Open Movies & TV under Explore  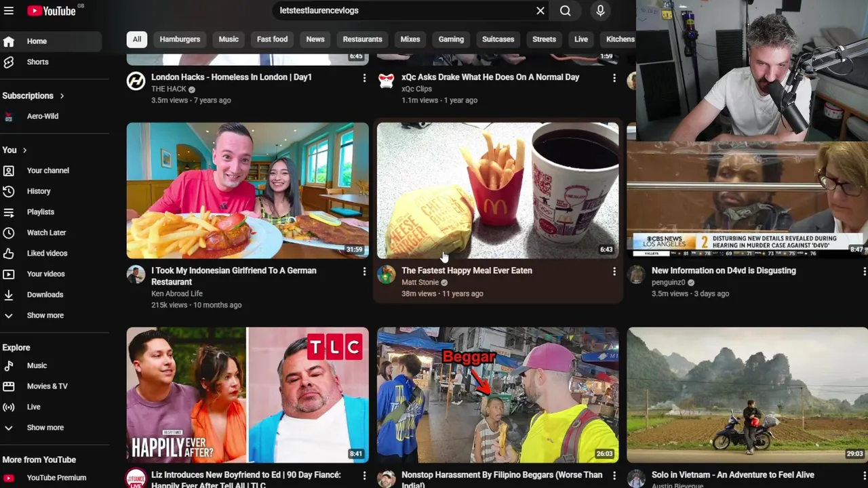(x=51, y=386)
